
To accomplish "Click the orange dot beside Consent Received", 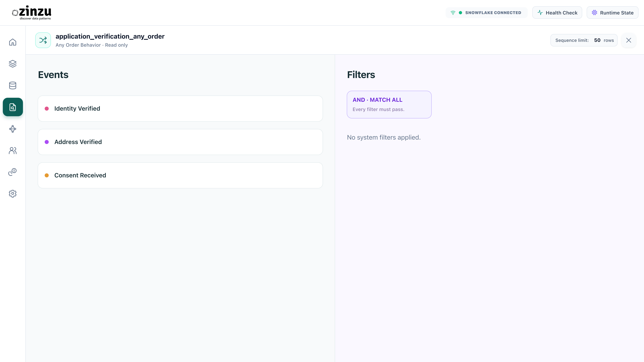I will point(47,175).
